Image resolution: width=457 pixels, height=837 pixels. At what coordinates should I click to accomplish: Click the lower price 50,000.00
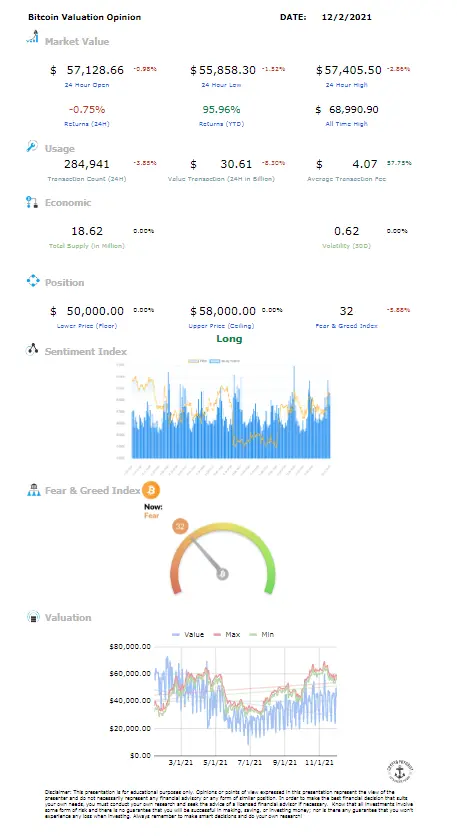click(95, 311)
